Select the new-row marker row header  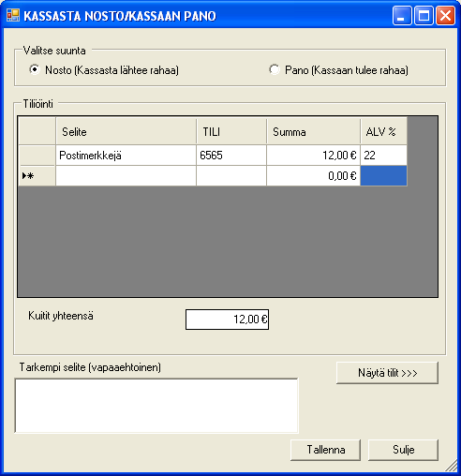37,176
